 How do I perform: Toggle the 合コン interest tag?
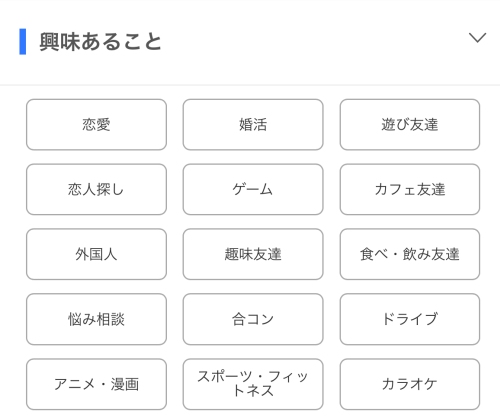(253, 319)
